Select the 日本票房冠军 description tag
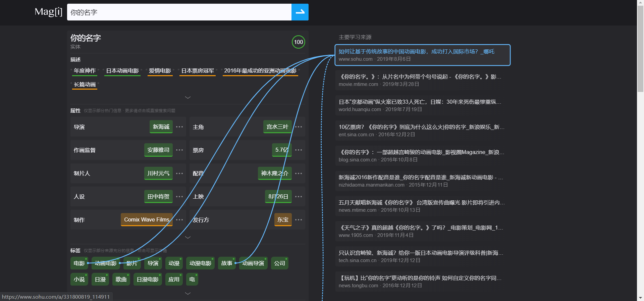Viewport: 644px width, 301px height. tap(198, 71)
